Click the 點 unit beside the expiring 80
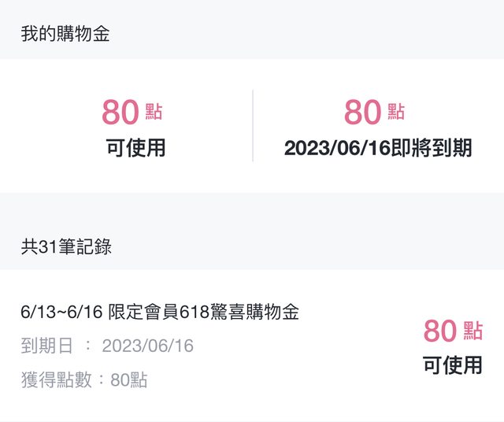Viewport: 504px width, 422px height. (396, 112)
